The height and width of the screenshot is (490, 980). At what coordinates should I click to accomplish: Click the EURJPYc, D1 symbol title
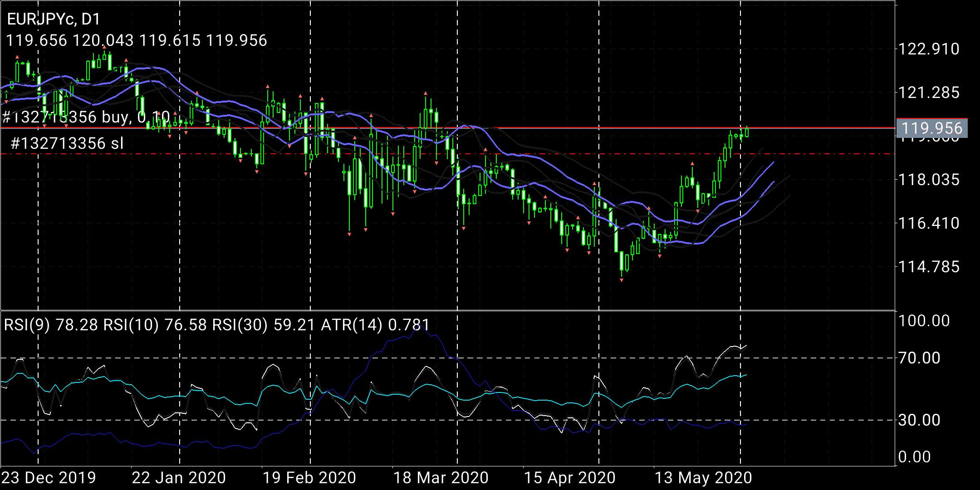[53, 19]
